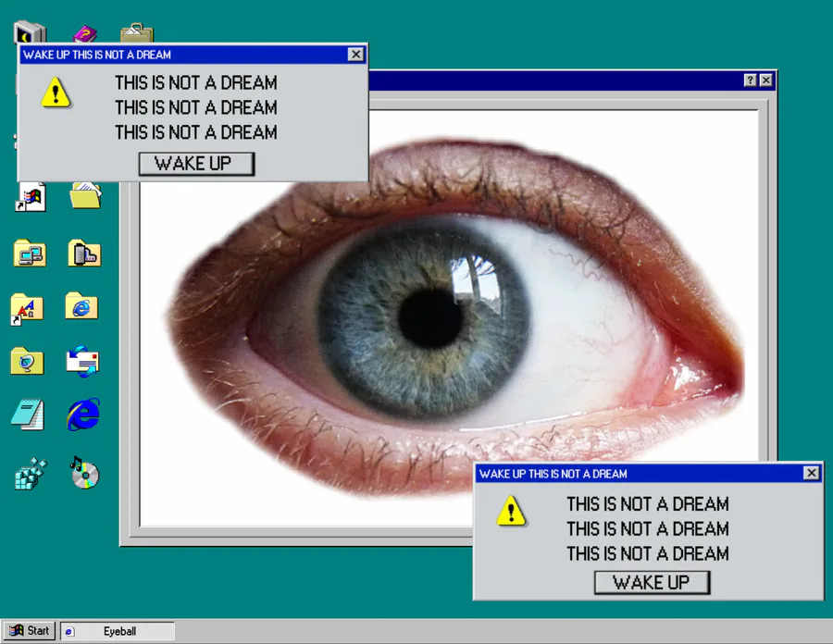Open the green cubes registry icon
This screenshot has height=644, width=833.
pyautogui.click(x=31, y=474)
